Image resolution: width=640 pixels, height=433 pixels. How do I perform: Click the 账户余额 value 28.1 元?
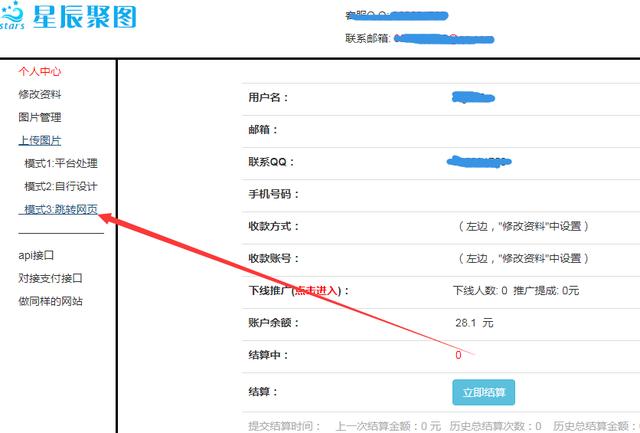tap(474, 323)
